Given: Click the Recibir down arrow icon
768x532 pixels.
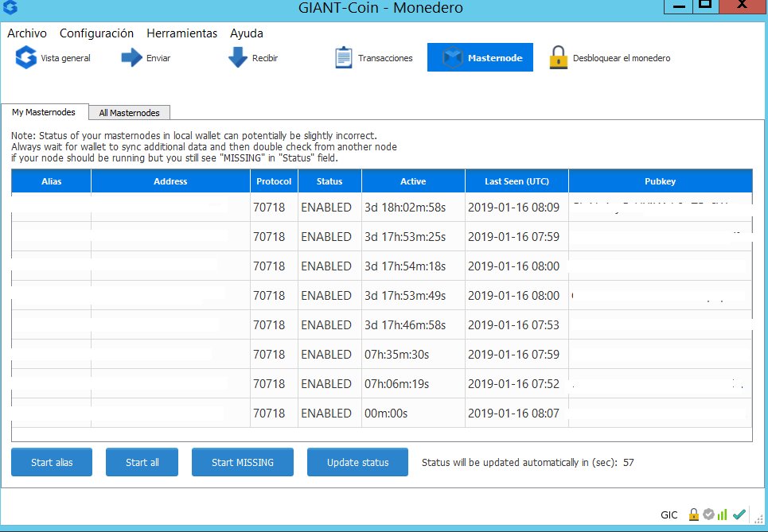Looking at the screenshot, I should pos(238,57).
